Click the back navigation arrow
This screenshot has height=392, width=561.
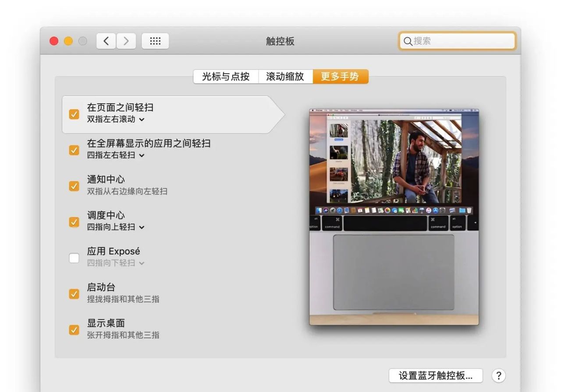(x=106, y=41)
